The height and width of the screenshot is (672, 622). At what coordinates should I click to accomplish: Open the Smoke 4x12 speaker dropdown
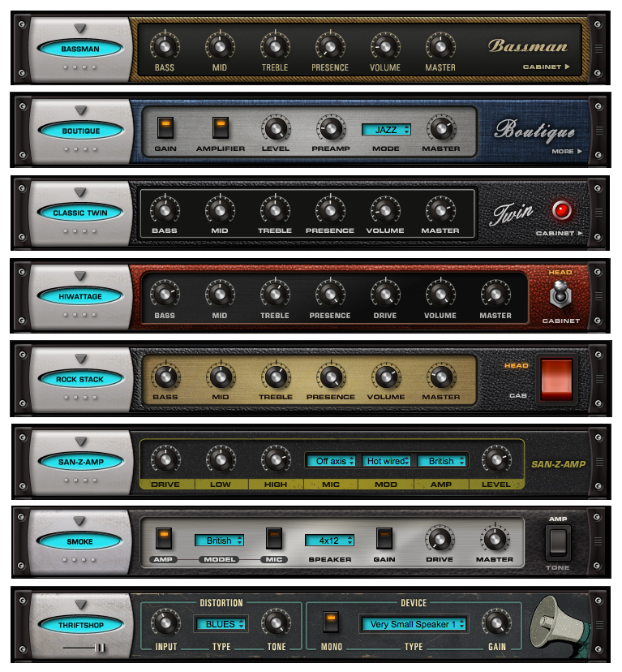[x=329, y=541]
